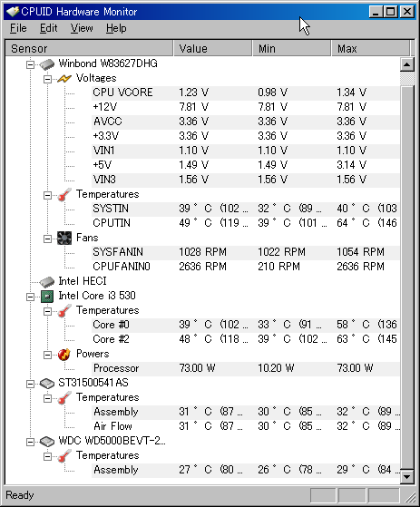Minimize the Hardware Monitor window
Viewport: 420px width, 507px height.
[x=376, y=12]
